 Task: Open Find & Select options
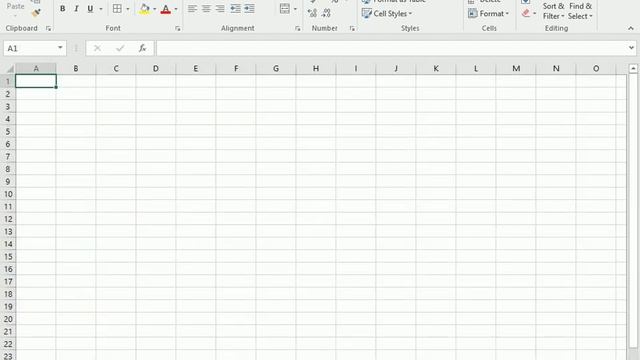[580, 11]
